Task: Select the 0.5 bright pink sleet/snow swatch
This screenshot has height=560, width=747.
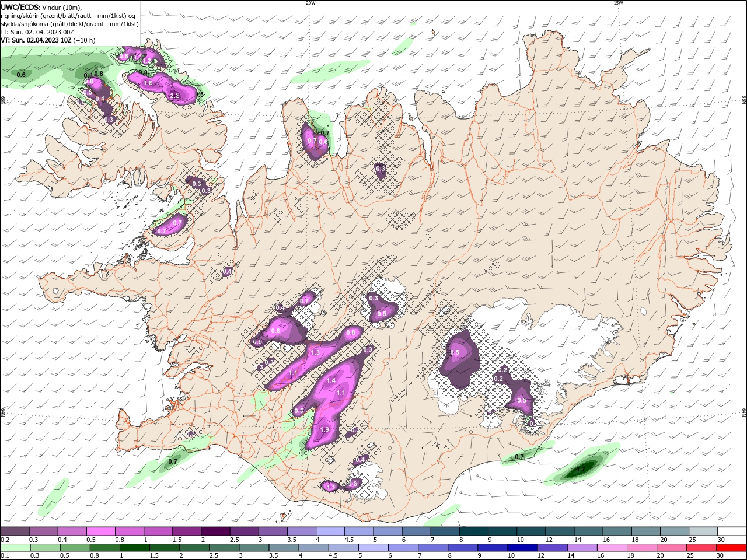Action: tap(100, 531)
